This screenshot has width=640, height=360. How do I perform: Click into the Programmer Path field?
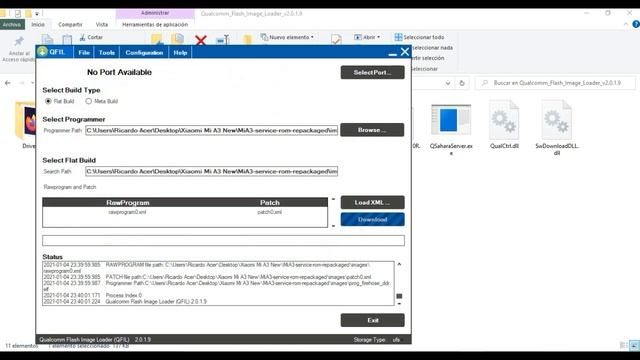[211, 130]
